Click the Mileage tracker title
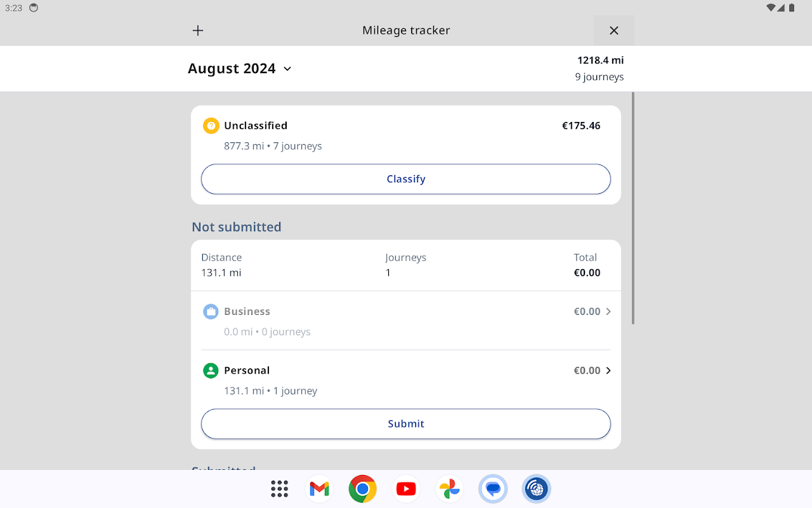The width and height of the screenshot is (812, 508). [406, 30]
